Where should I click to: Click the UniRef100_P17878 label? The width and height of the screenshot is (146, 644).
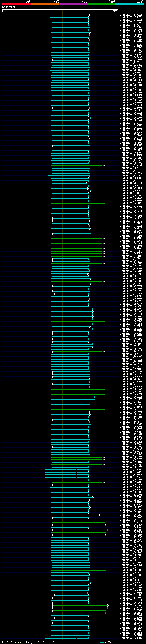(131, 42)
